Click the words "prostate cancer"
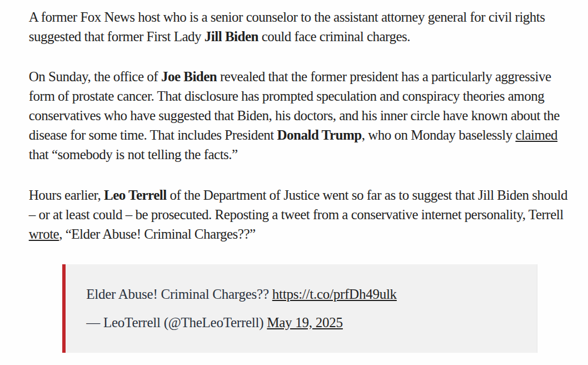Screen dimensions: 588x365 click(112, 96)
